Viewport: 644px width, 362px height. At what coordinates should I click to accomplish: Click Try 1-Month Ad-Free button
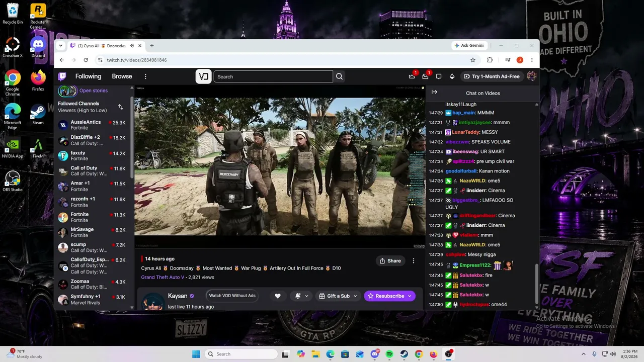(492, 76)
